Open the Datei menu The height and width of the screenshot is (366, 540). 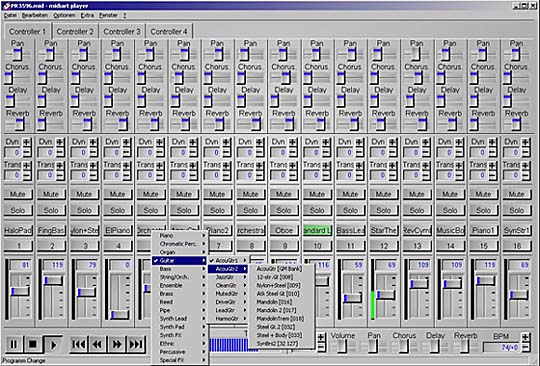pyautogui.click(x=10, y=15)
